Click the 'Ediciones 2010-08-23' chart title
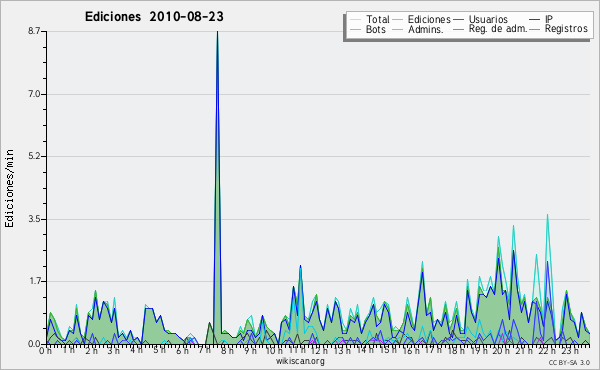 coord(154,17)
